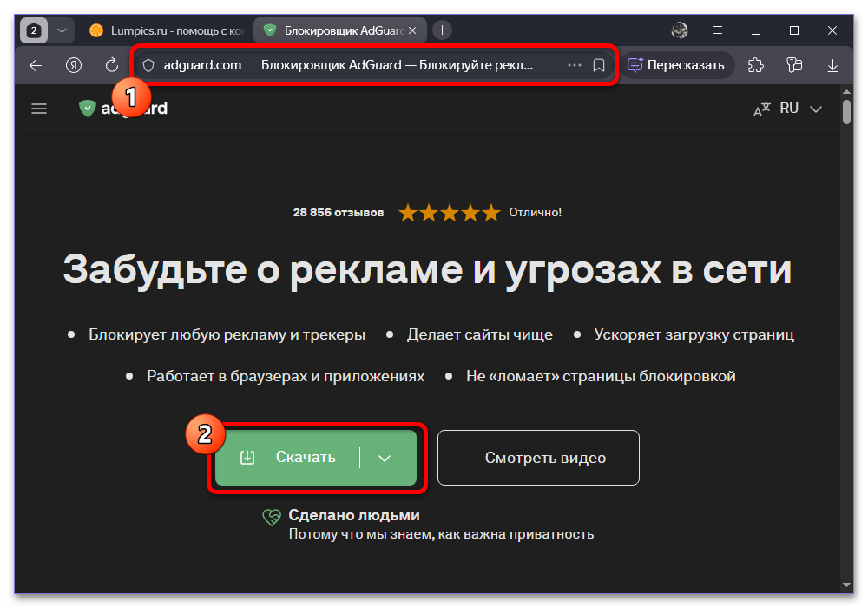Image resolution: width=868 pixels, height=608 pixels.
Task: Click the 28 856 отзывов text
Action: pos(339,213)
